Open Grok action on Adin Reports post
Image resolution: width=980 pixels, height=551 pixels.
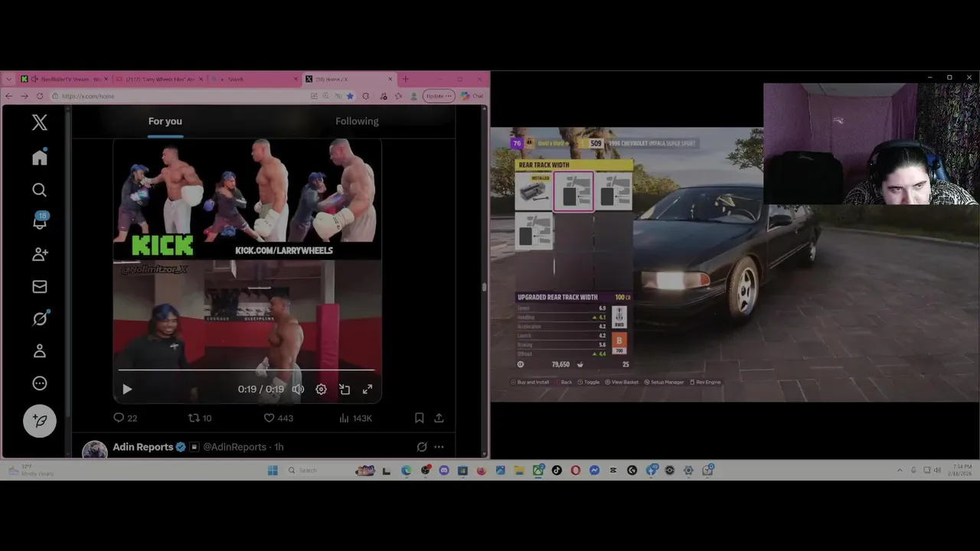[422, 447]
